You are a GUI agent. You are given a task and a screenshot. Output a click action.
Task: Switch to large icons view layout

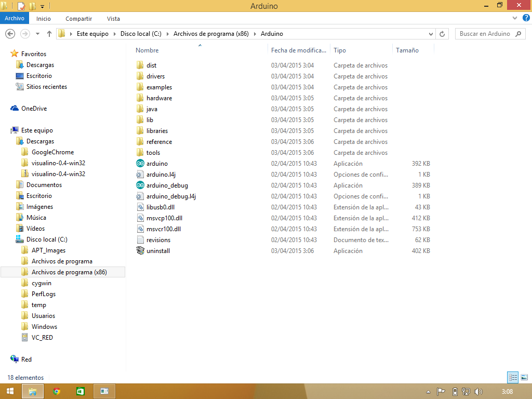coord(524,377)
